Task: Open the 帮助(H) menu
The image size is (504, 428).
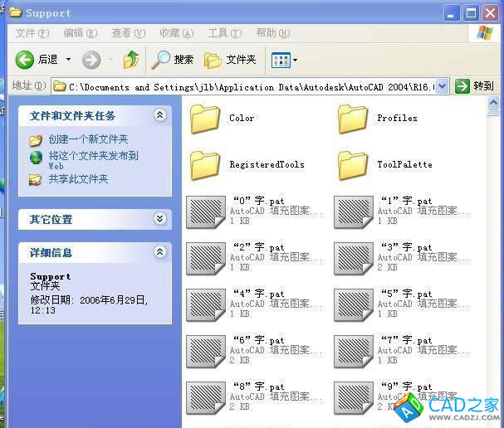Action: (x=272, y=33)
